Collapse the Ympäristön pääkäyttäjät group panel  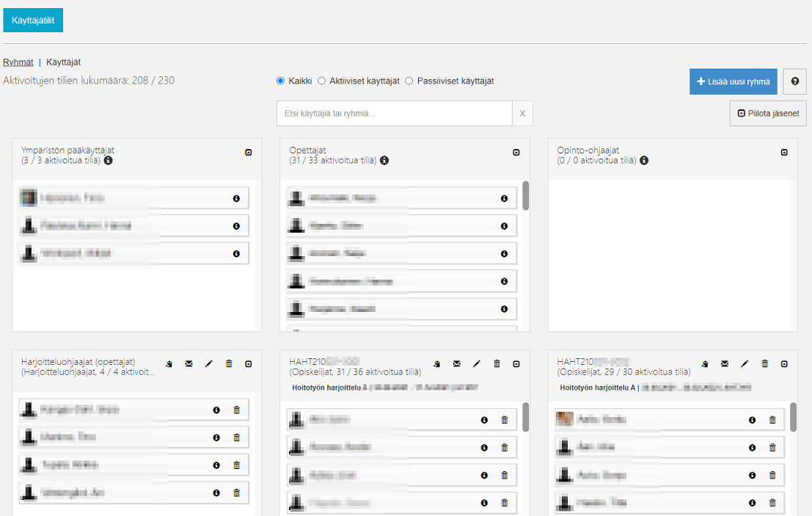pos(249,153)
